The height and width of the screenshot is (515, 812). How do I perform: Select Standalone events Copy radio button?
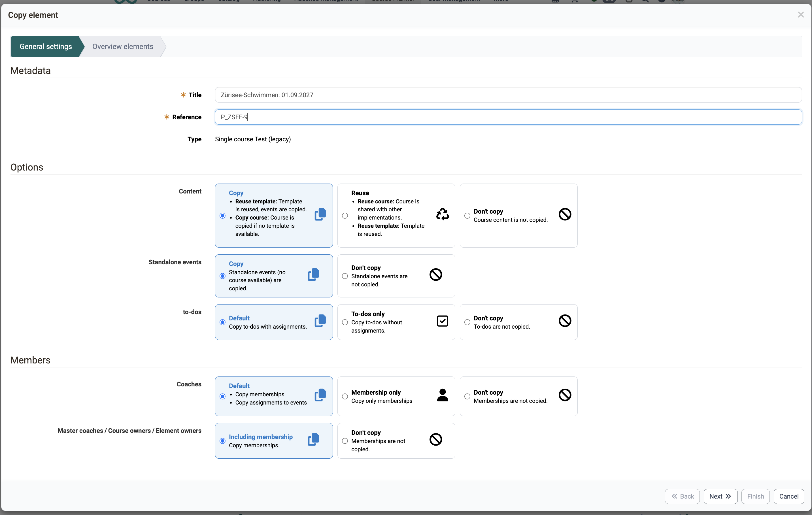click(x=223, y=276)
